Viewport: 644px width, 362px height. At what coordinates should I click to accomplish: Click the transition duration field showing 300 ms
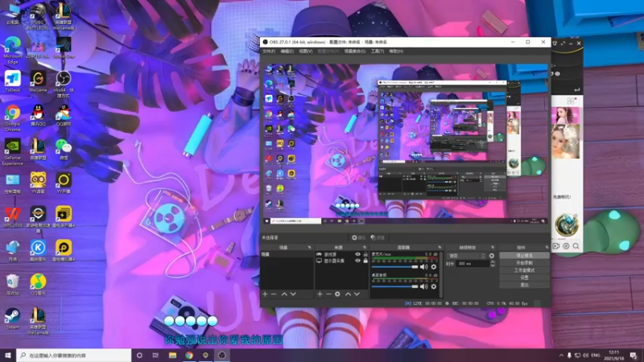(473, 264)
